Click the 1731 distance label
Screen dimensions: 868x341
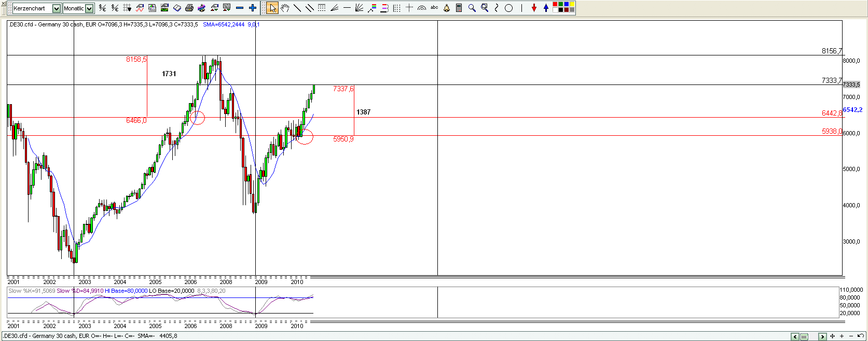tap(169, 74)
